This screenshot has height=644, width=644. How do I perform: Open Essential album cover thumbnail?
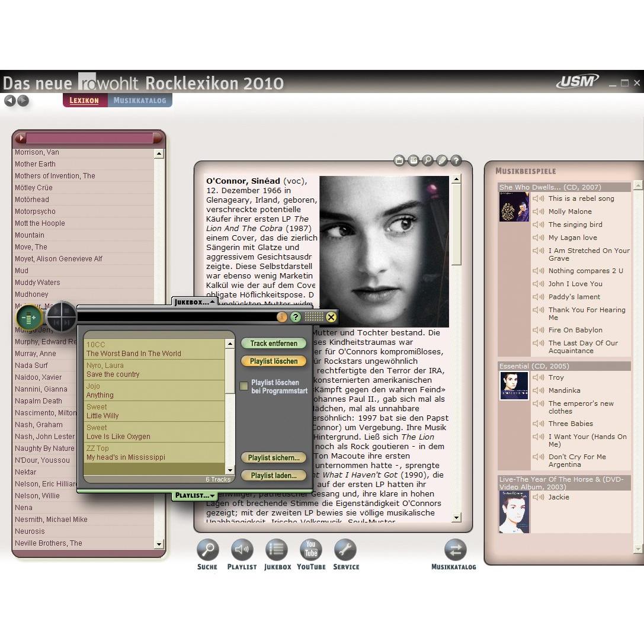(x=514, y=386)
